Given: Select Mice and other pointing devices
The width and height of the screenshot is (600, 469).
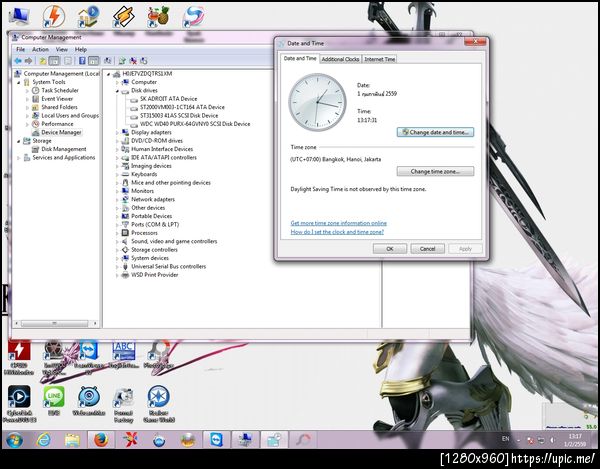Looking at the screenshot, I should 171,183.
